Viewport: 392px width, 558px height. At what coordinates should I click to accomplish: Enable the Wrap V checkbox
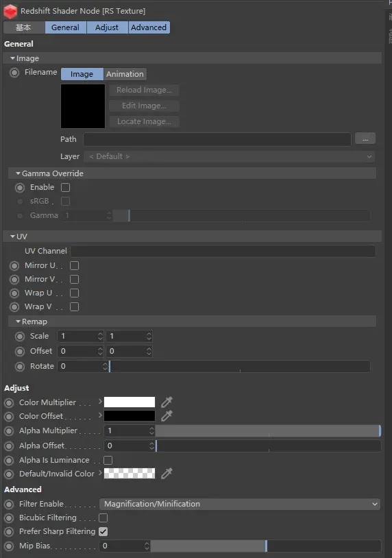click(x=74, y=306)
